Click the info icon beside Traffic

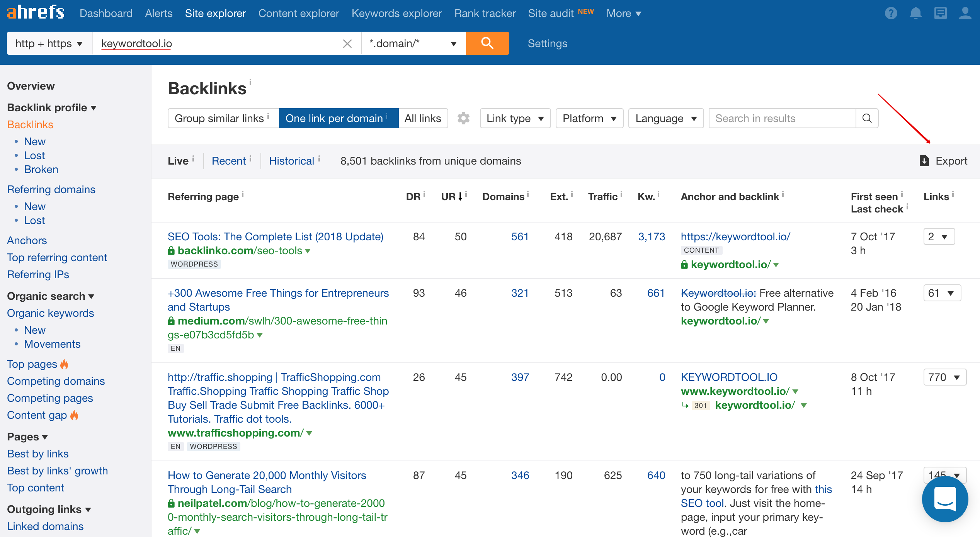point(621,194)
